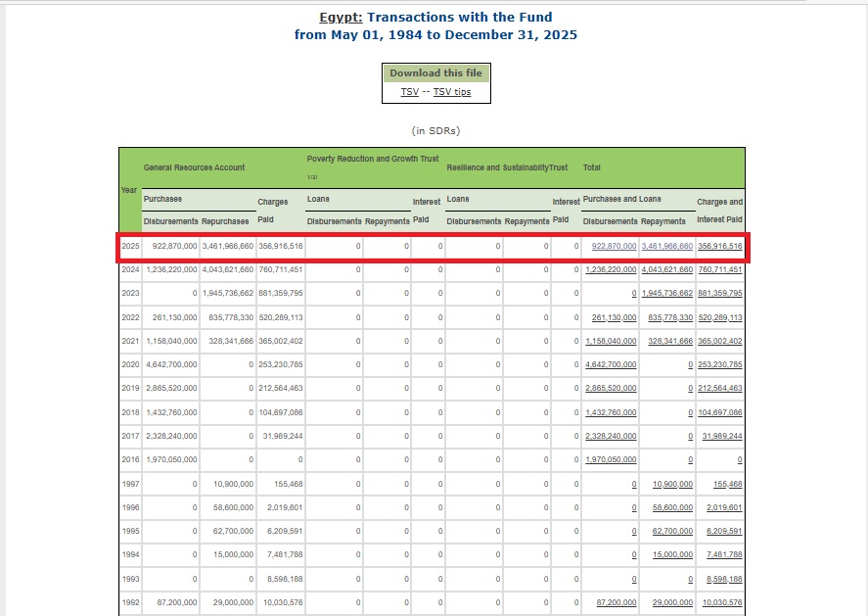868x616 pixels.
Task: Open 2023 total charges link 881,359,795
Action: pyautogui.click(x=719, y=294)
